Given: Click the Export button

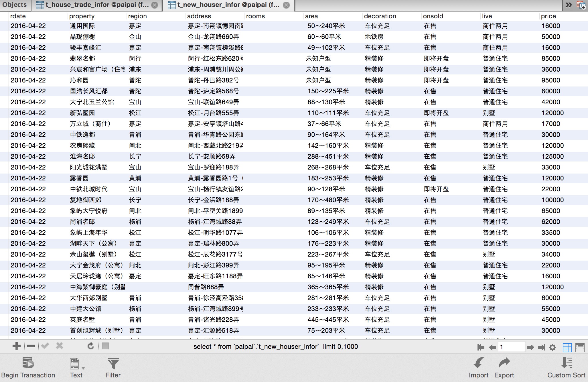Looking at the screenshot, I should pyautogui.click(x=504, y=368).
